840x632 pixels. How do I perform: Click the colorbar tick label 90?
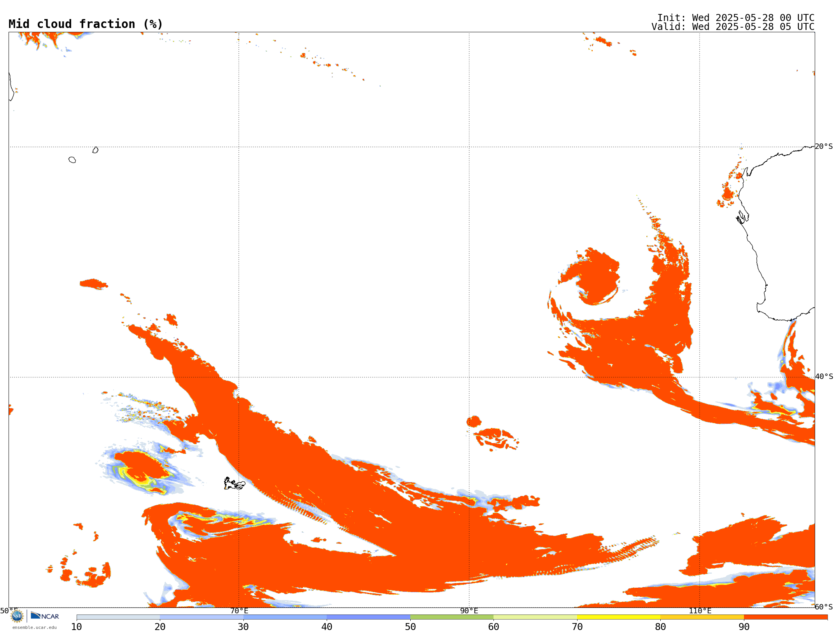click(x=744, y=627)
